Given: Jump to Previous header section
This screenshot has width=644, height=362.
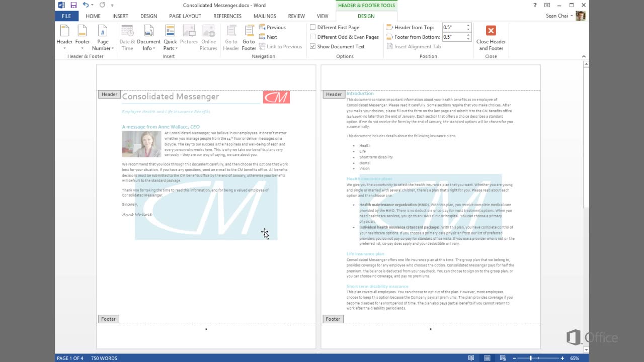Looking at the screenshot, I should [x=272, y=27].
